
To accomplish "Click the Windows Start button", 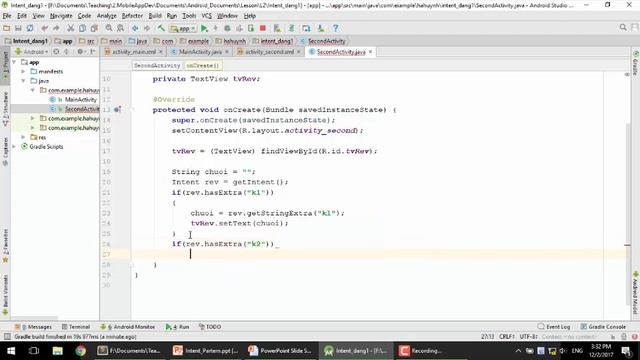I will coord(11,351).
